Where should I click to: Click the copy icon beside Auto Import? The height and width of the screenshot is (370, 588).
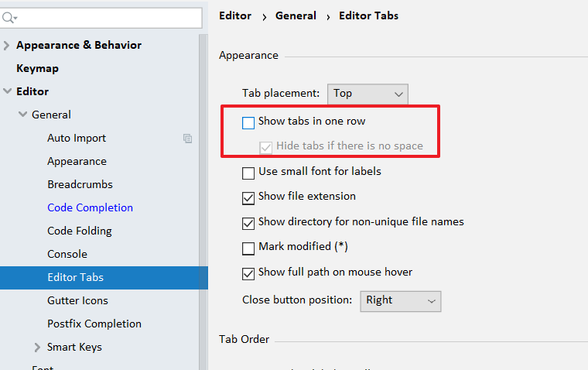pos(187,138)
